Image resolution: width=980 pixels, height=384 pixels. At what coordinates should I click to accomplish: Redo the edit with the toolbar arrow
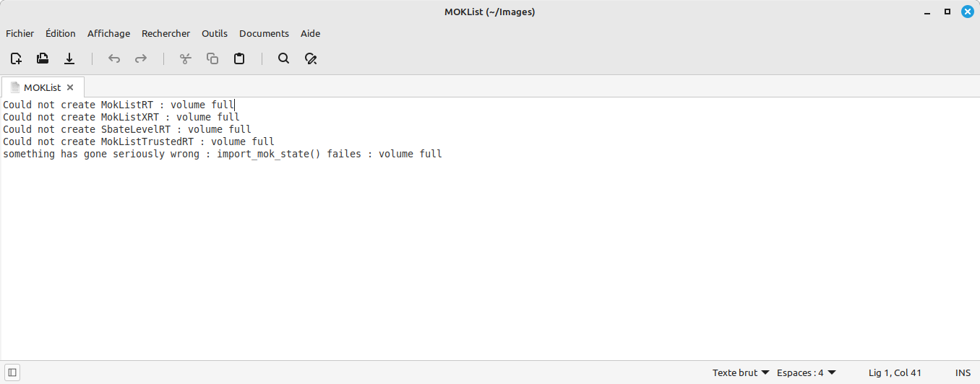[141, 58]
